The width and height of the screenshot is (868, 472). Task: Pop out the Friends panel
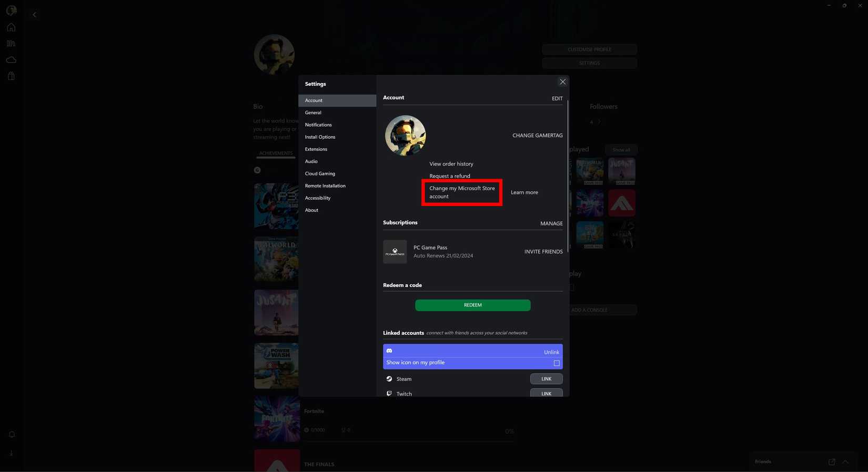pyautogui.click(x=832, y=462)
